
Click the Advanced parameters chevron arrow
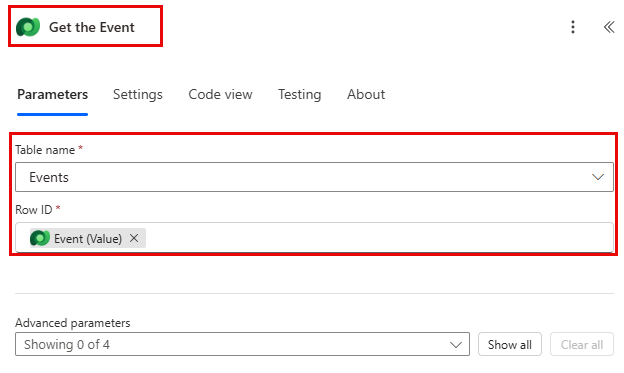pos(456,345)
